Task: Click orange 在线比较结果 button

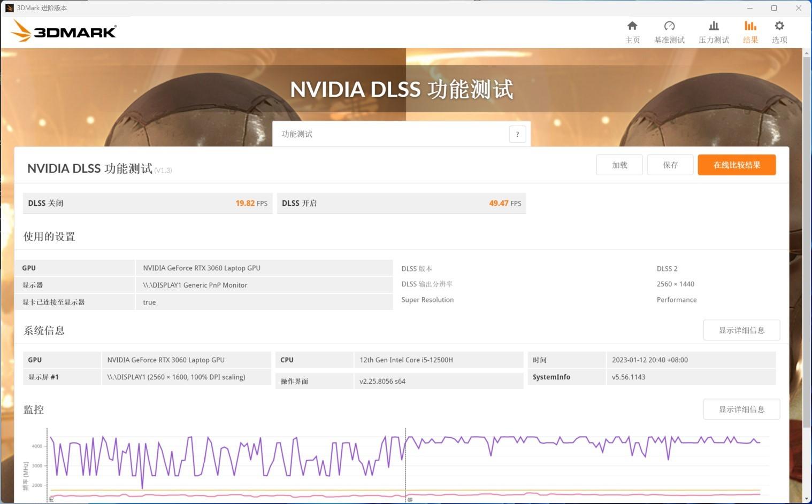Action: pyautogui.click(x=737, y=165)
